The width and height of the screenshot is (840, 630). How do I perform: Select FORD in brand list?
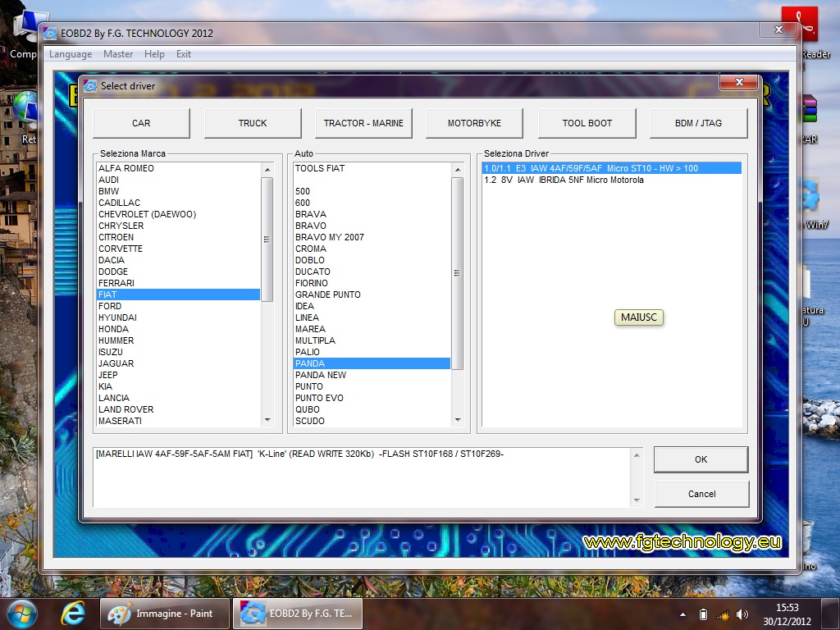coord(178,307)
